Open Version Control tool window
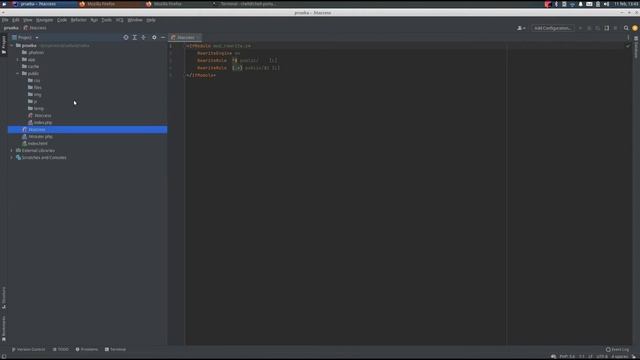Viewport: 640px width, 360px height. click(x=29, y=350)
